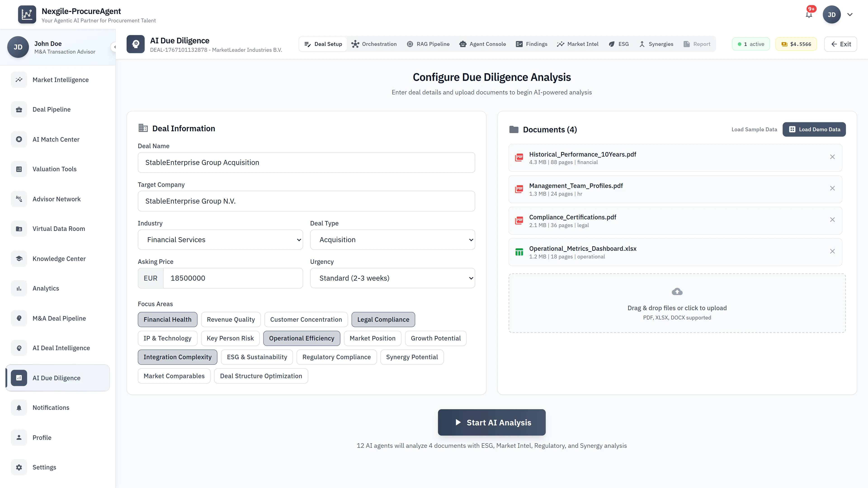Select the RAG Pipeline icon
This screenshot has height=488, width=868.
coord(410,44)
